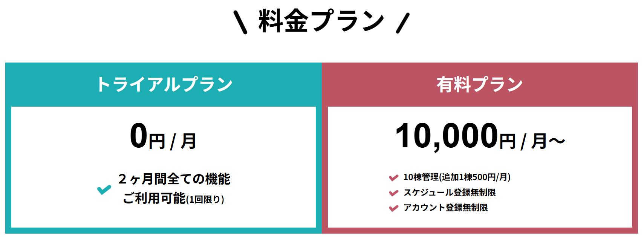The width and height of the screenshot is (644, 237).
Task: Click the スケジュール登録無制限 feature text
Action: point(450,193)
